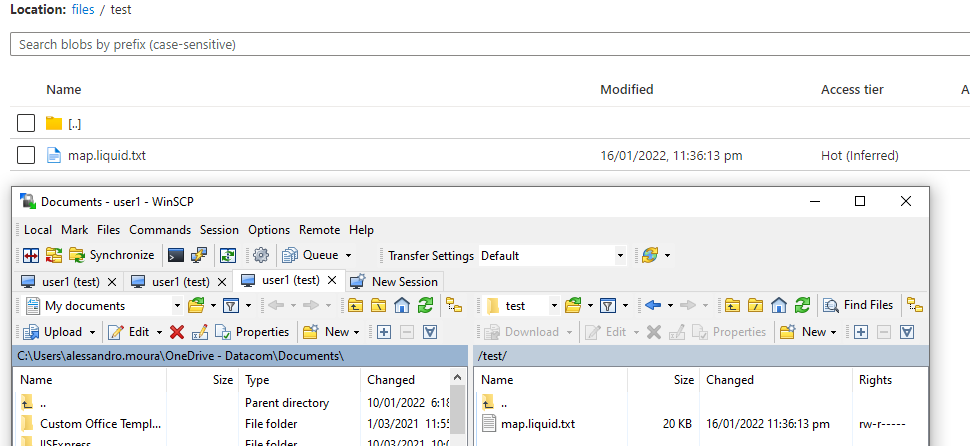
Task: Click the local selection triangle options icon
Action: click(431, 332)
